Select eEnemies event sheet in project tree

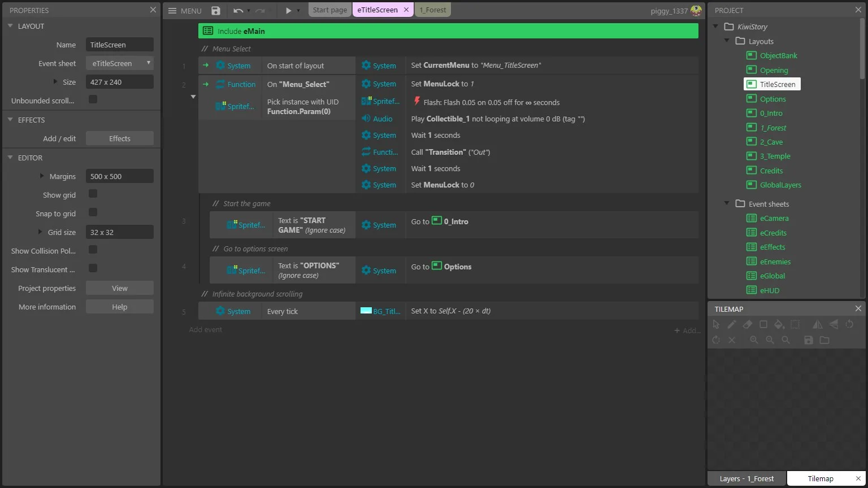[x=775, y=262]
